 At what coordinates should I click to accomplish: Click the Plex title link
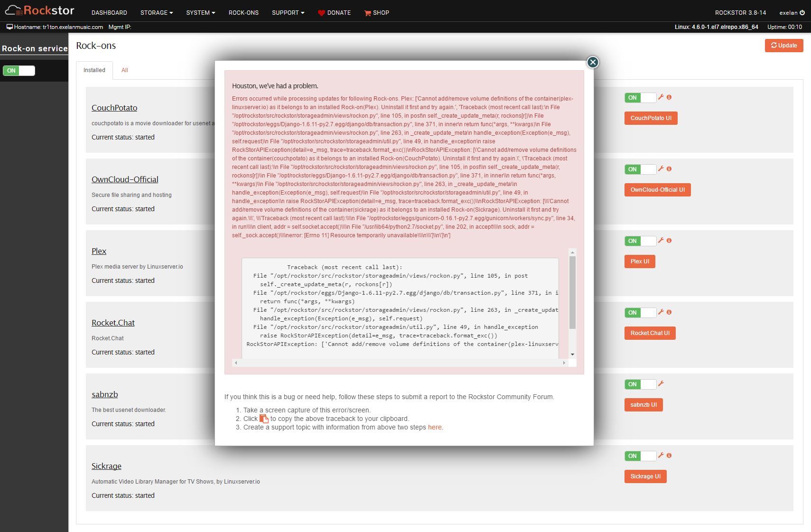(99, 251)
